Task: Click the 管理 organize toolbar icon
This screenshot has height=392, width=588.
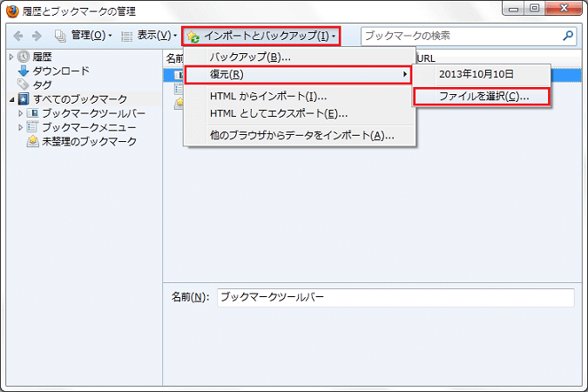Action: pyautogui.click(x=60, y=36)
